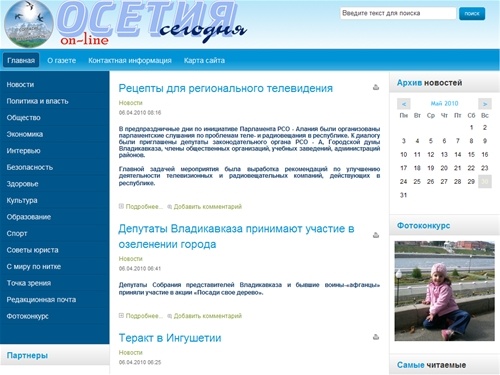Click the Архив новостей heading
The height and width of the screenshot is (375, 500).
click(429, 83)
